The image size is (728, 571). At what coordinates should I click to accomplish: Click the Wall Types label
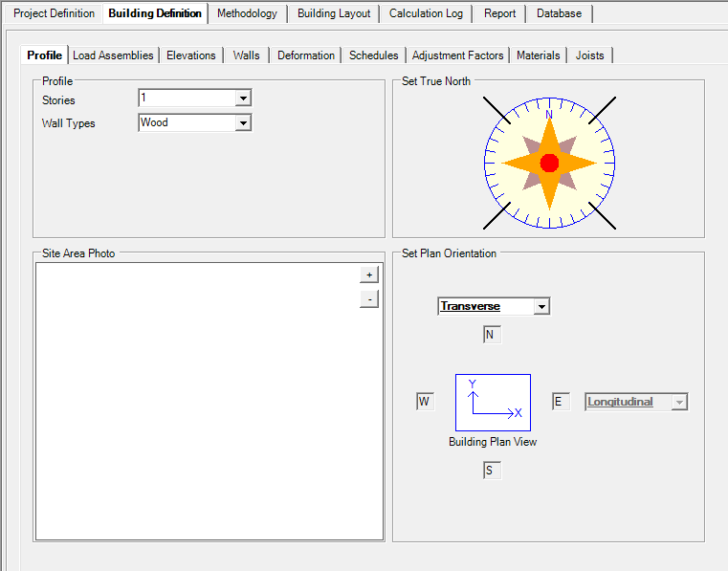coord(68,123)
